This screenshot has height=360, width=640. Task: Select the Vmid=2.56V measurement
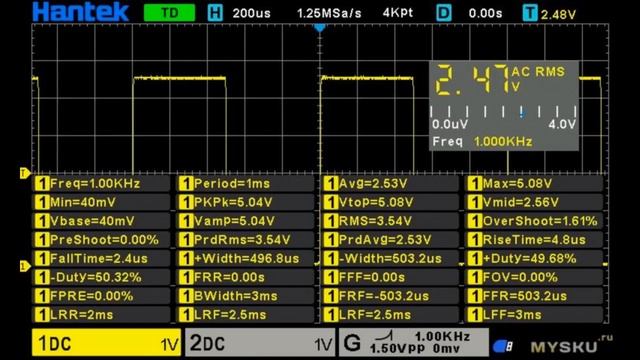534,202
